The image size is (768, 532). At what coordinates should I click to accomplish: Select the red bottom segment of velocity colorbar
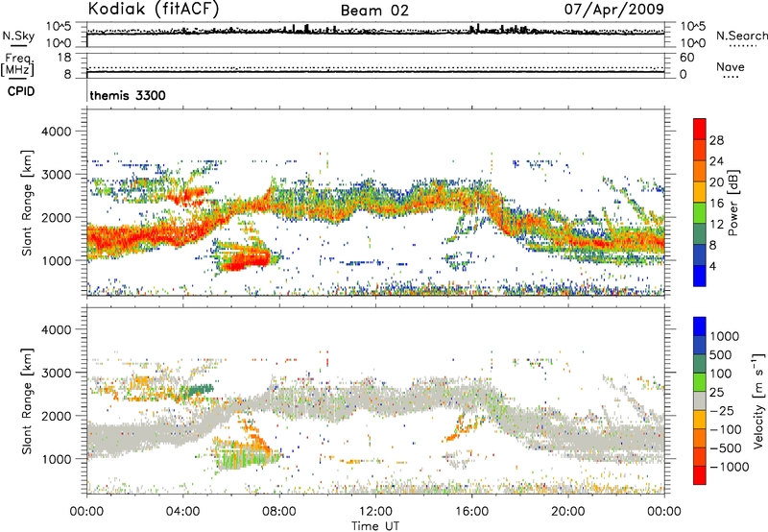click(x=700, y=475)
